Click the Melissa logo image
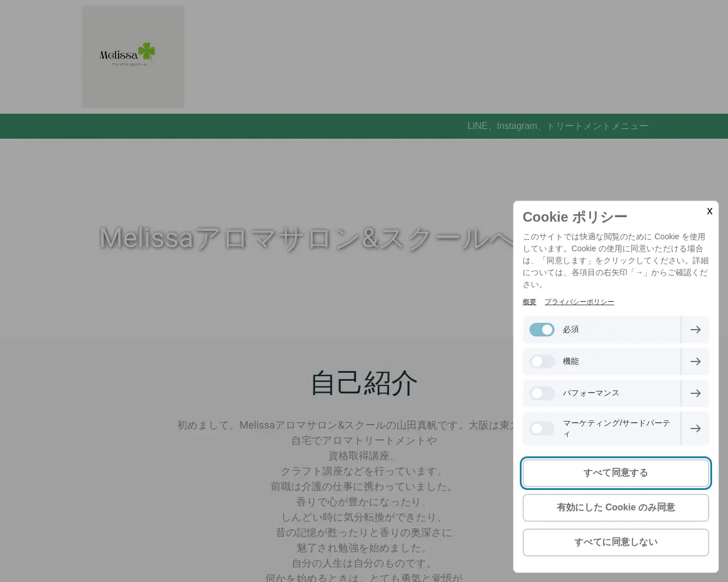The width and height of the screenshot is (728, 582). [133, 56]
